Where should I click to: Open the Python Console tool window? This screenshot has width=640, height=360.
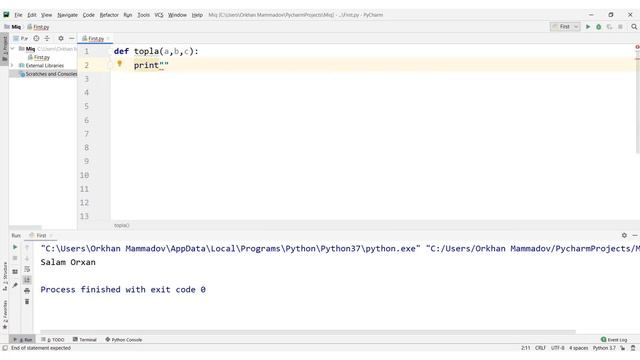(x=124, y=340)
